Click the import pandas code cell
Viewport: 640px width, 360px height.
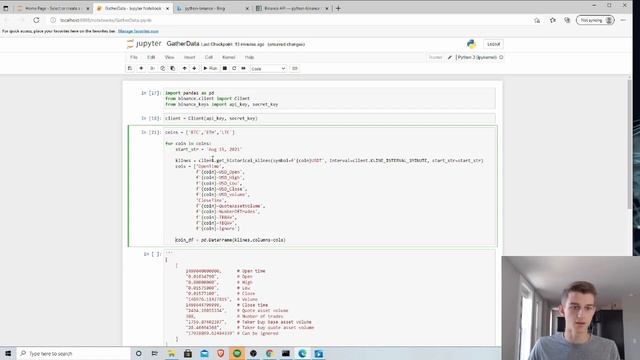click(330, 98)
